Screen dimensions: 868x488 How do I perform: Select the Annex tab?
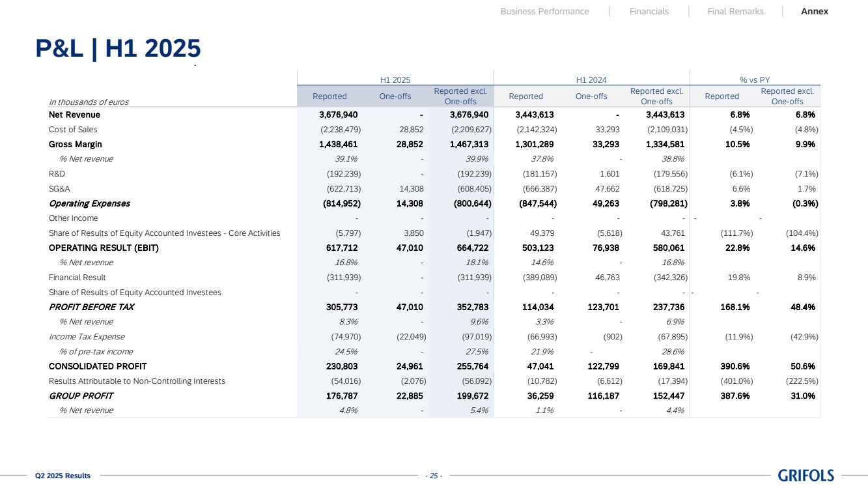(x=814, y=11)
